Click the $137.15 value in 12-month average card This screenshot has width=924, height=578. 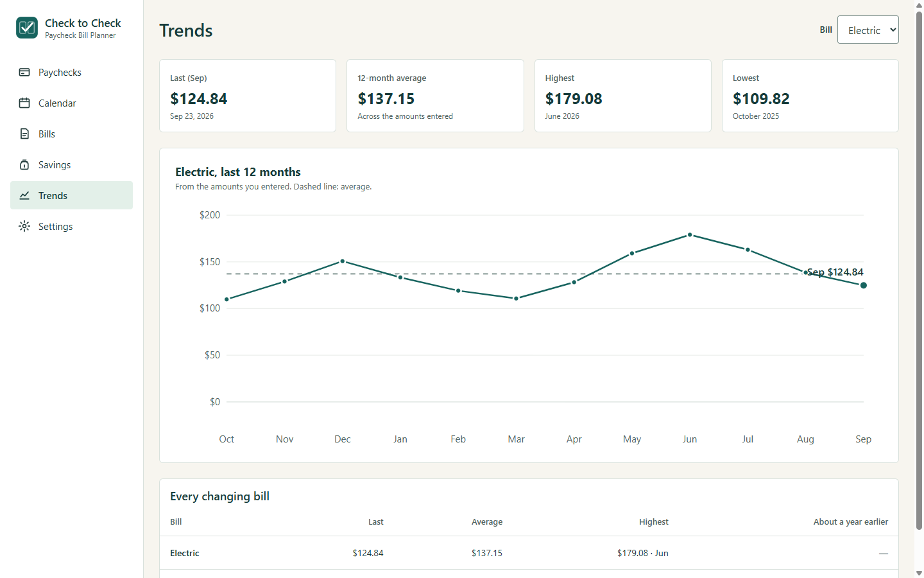(386, 99)
